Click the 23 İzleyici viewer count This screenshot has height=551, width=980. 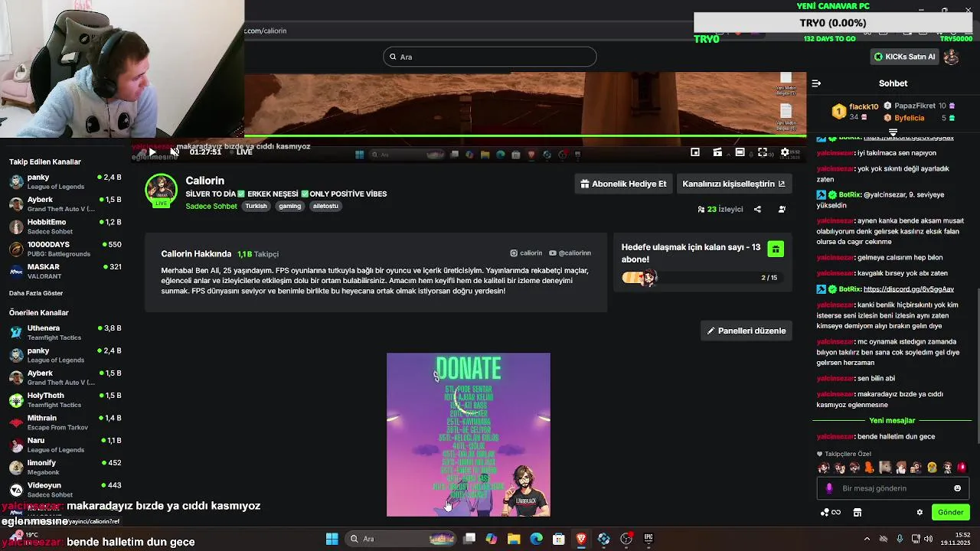[x=720, y=209]
